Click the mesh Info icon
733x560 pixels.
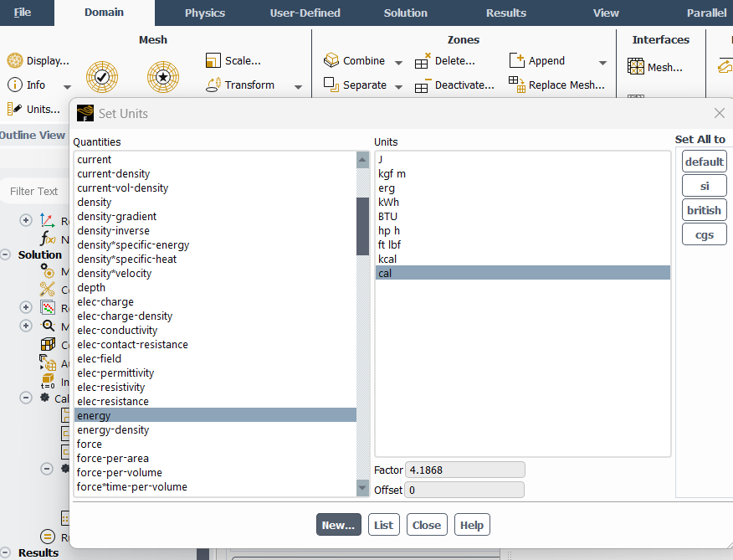pos(15,85)
